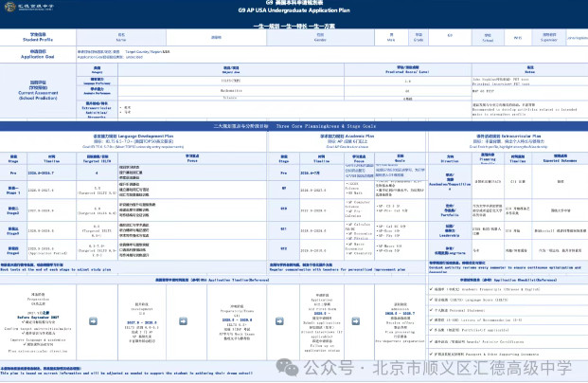
Task: Click the arrow after the 2027.9–2028.6 development stage
Action: click(x=183, y=321)
